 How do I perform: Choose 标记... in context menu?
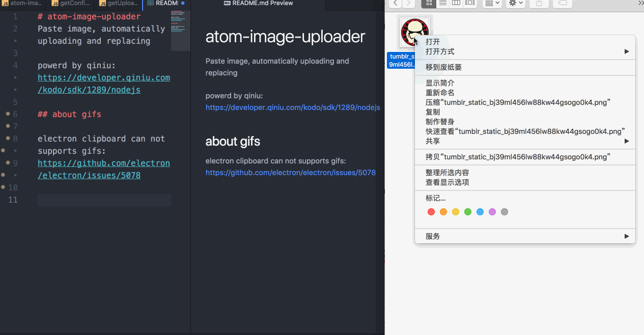(525, 198)
